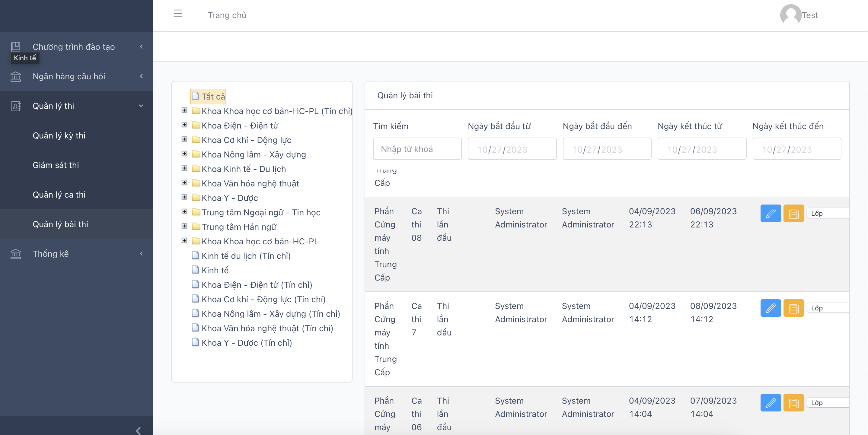The image size is (868, 435).
Task: Expand Khoa Điện - Điện tử tree node
Action: pyautogui.click(x=184, y=125)
